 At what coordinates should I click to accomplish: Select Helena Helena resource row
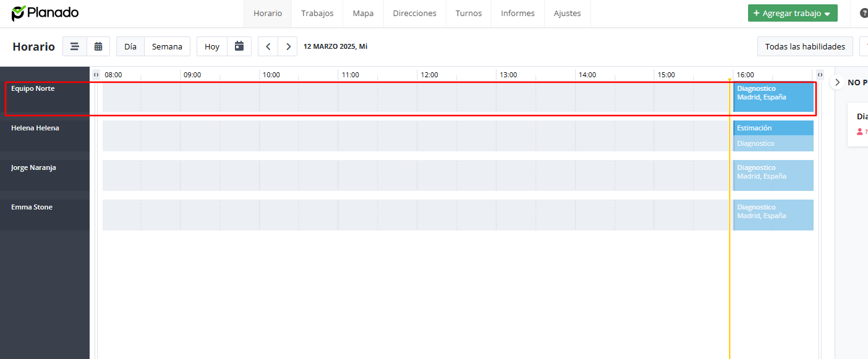pyautogui.click(x=45, y=136)
